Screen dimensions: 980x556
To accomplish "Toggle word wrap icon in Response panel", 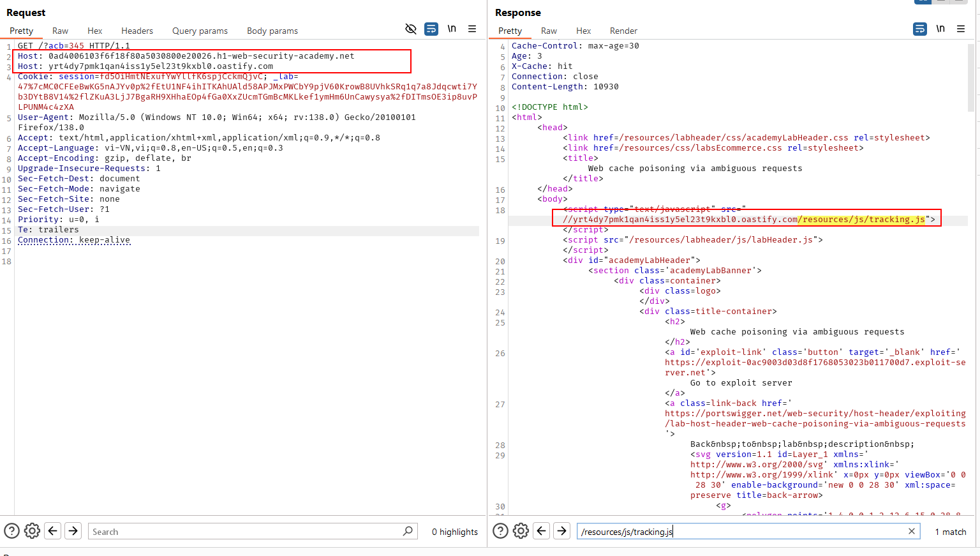I will [x=920, y=29].
